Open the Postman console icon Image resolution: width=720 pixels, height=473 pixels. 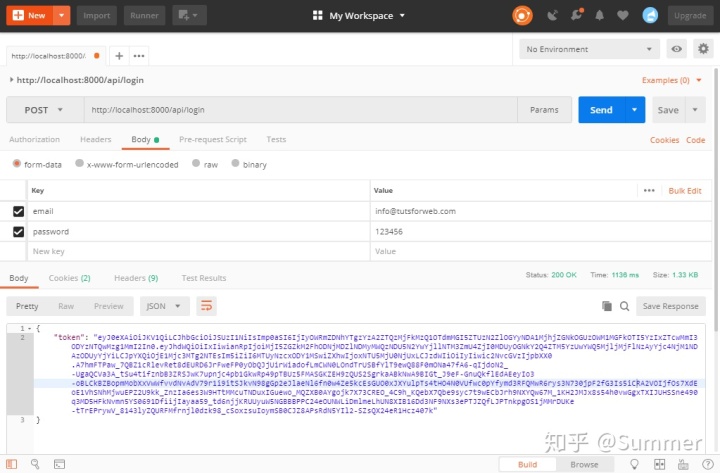pos(59,464)
